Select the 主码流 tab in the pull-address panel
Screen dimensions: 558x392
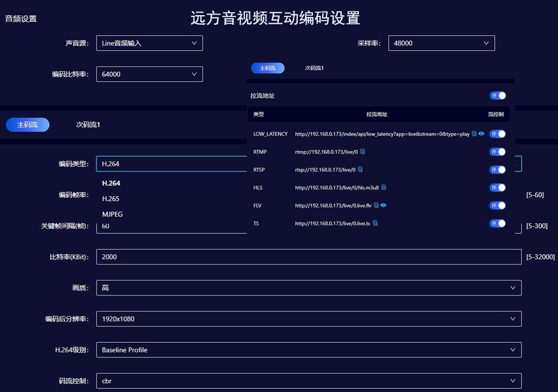267,68
